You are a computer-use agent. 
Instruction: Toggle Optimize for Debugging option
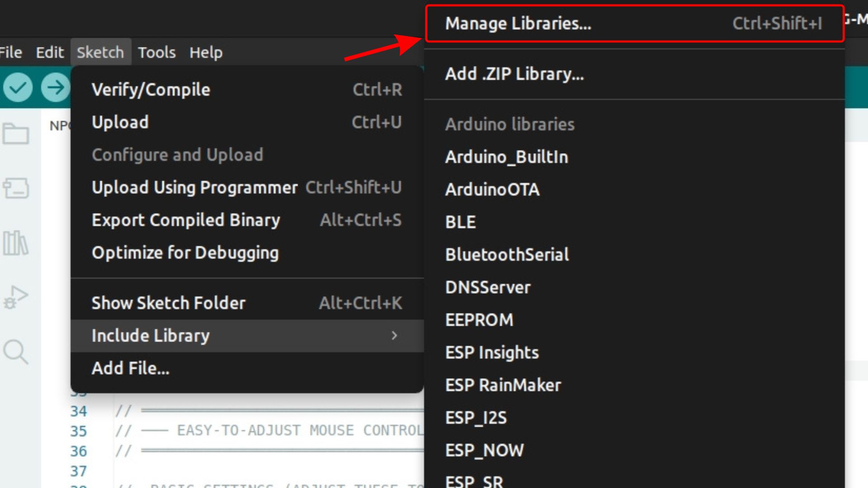[247, 252]
